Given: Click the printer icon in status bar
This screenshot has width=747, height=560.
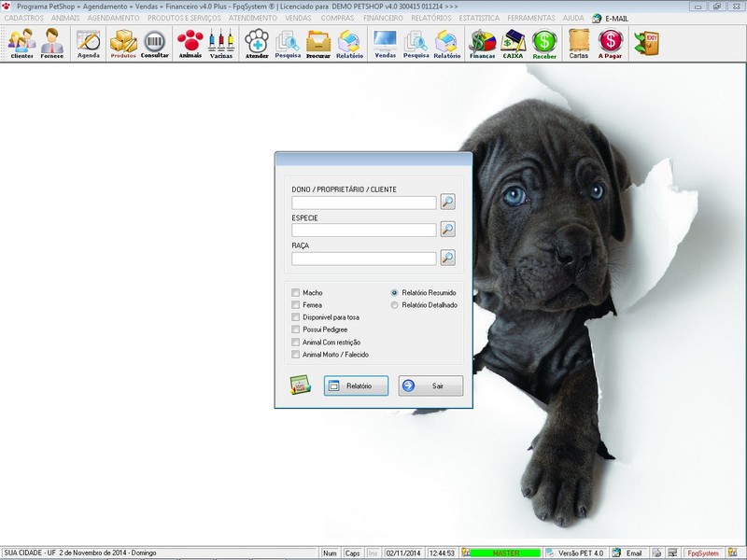Looking at the screenshot, I should point(656,553).
